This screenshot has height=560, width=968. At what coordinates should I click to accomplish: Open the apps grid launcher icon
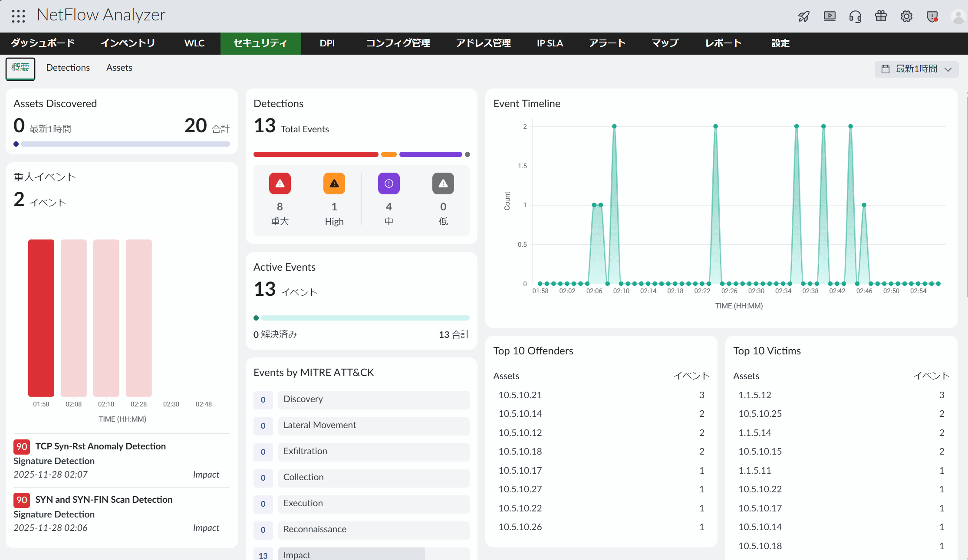click(x=18, y=16)
